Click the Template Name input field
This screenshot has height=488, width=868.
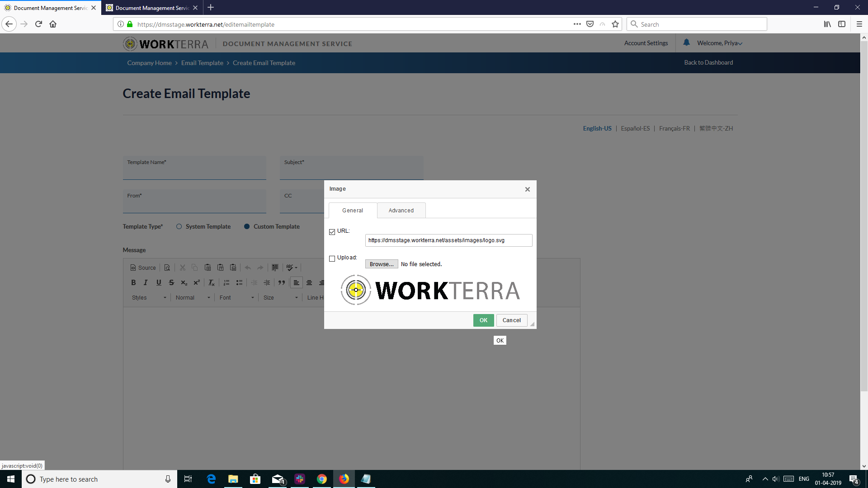pyautogui.click(x=194, y=168)
